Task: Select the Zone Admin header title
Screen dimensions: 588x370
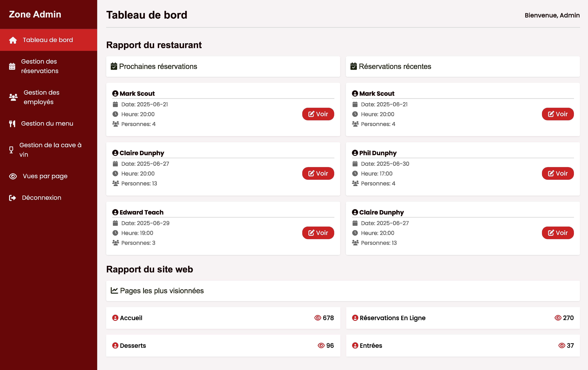Action: pyautogui.click(x=35, y=14)
